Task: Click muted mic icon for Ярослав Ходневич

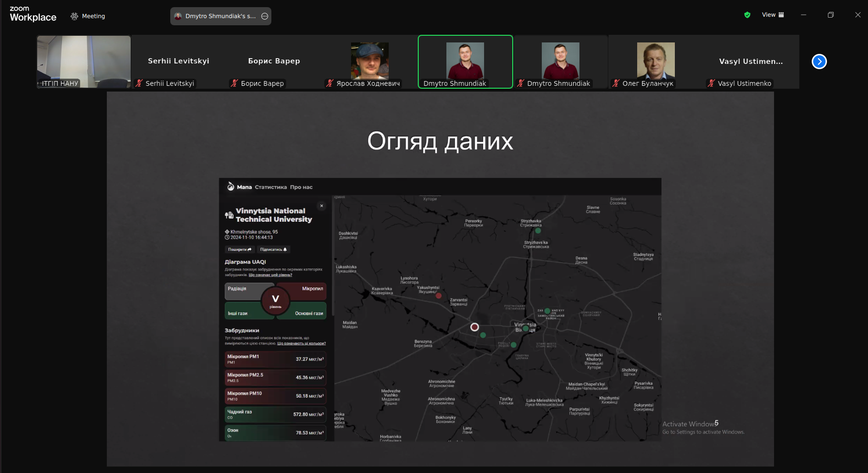Action: [330, 83]
